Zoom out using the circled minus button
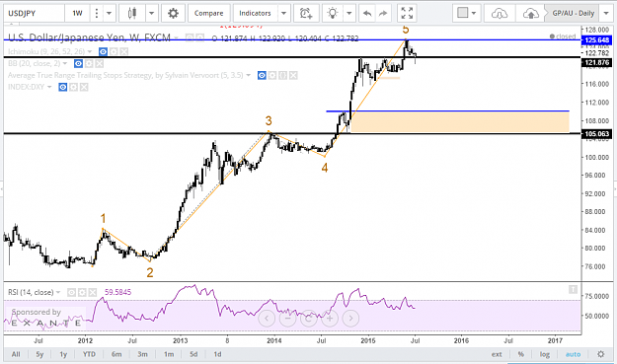This screenshot has height=364, width=617. [x=287, y=318]
